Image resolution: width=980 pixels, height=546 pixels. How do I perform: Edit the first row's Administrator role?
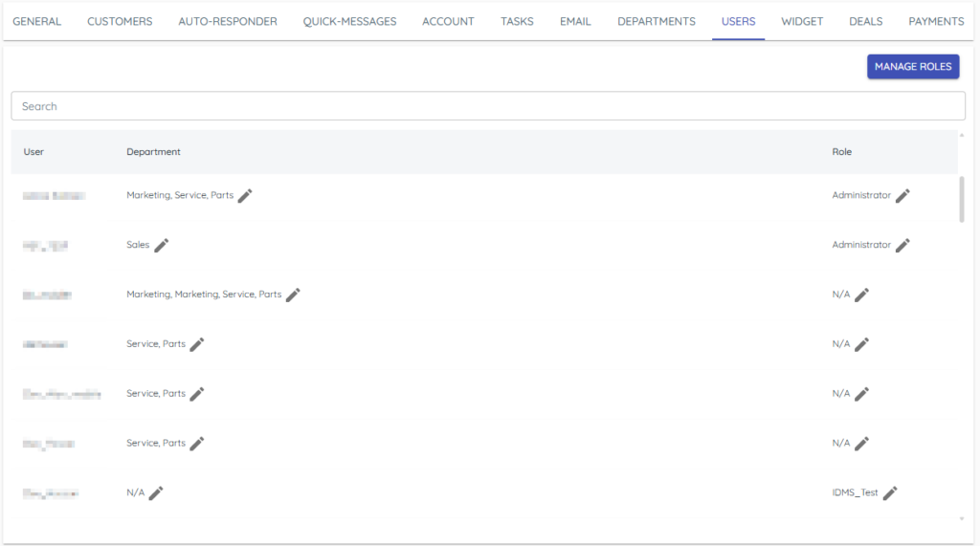click(902, 195)
